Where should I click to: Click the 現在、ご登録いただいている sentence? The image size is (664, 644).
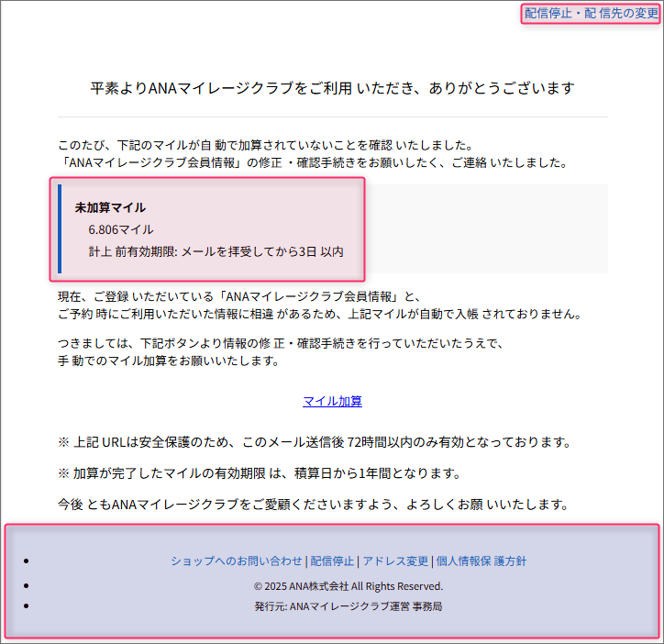coord(238,296)
